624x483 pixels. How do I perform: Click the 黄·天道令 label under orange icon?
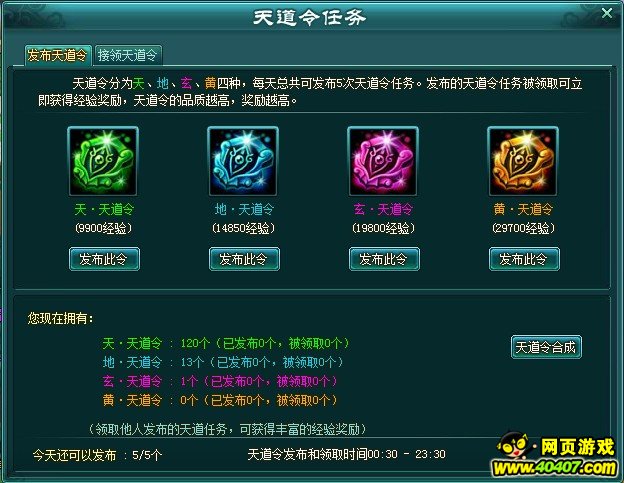[x=523, y=209]
